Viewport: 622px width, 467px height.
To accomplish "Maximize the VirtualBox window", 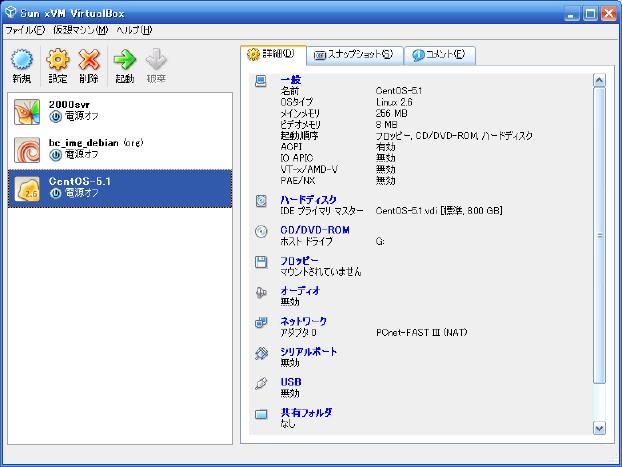I will pos(590,14).
